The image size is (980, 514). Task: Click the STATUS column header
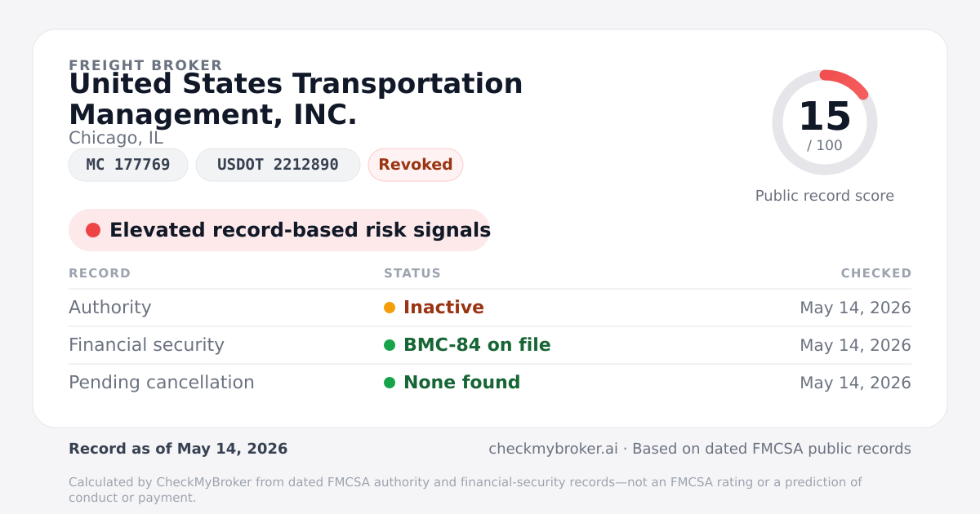click(x=412, y=273)
